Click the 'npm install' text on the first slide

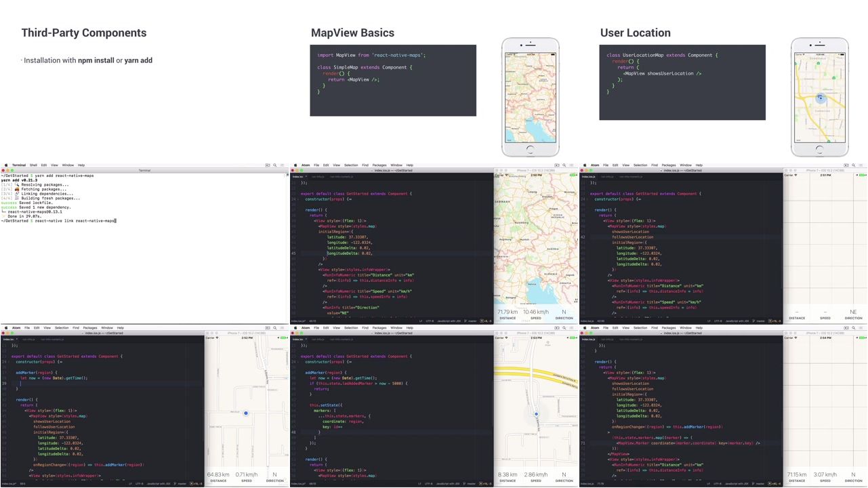point(96,60)
